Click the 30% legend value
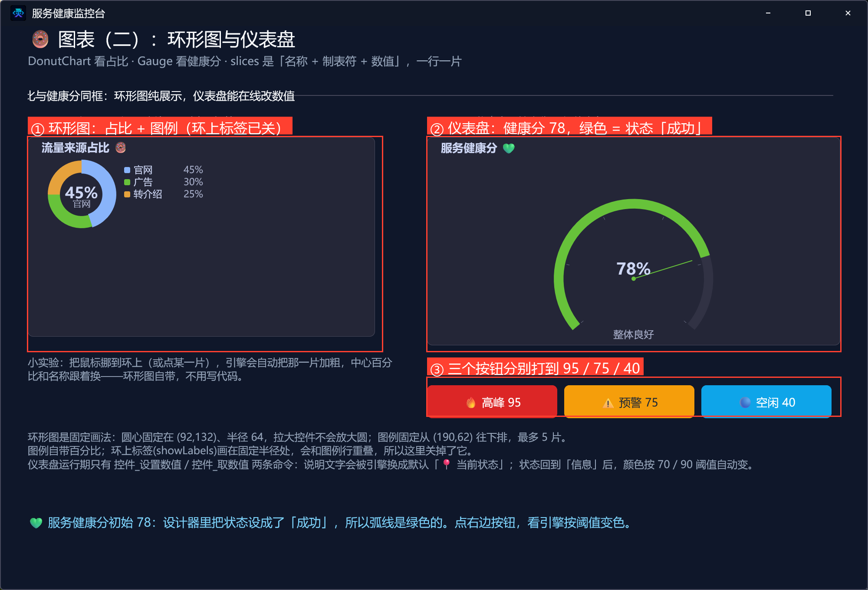 pyautogui.click(x=193, y=182)
